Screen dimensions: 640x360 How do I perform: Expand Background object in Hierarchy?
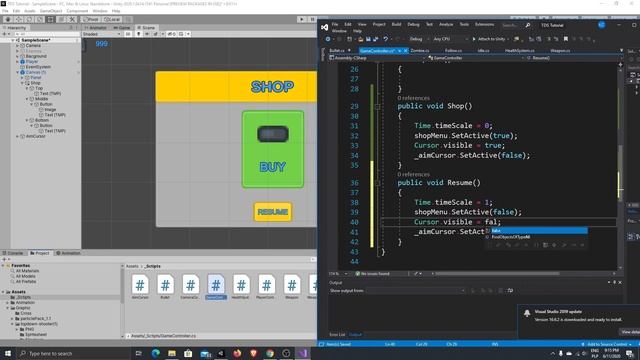tap(18, 56)
